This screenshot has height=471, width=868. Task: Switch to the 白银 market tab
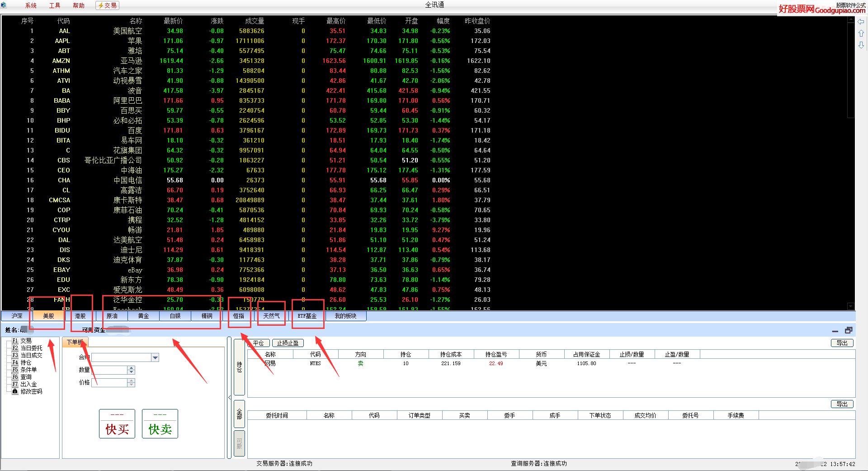click(x=175, y=316)
